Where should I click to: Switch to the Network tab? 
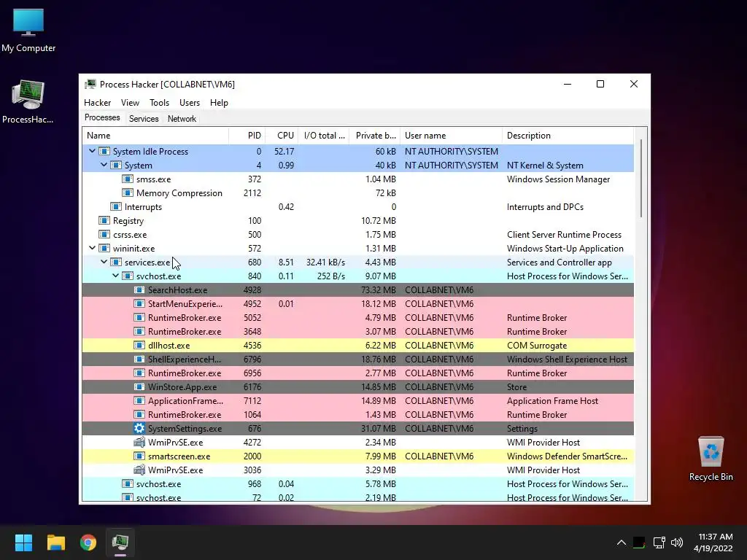(182, 119)
